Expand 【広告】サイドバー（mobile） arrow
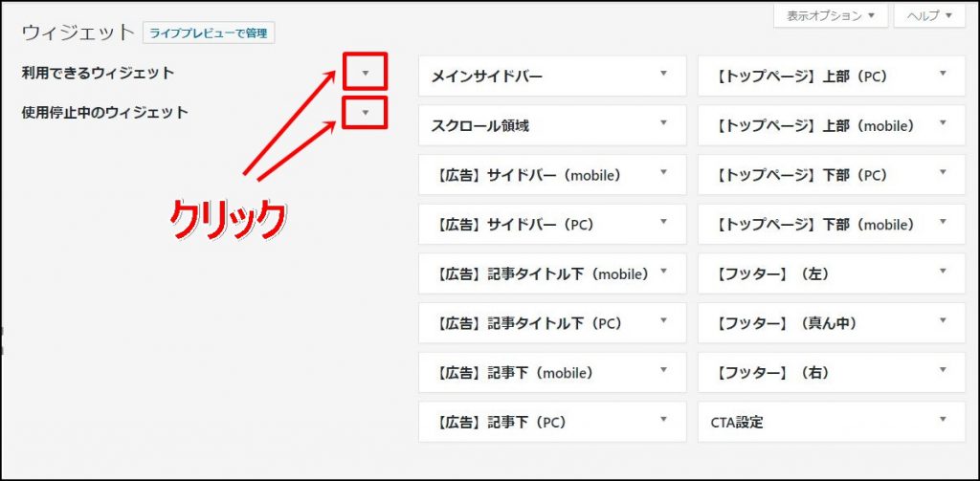 [664, 172]
